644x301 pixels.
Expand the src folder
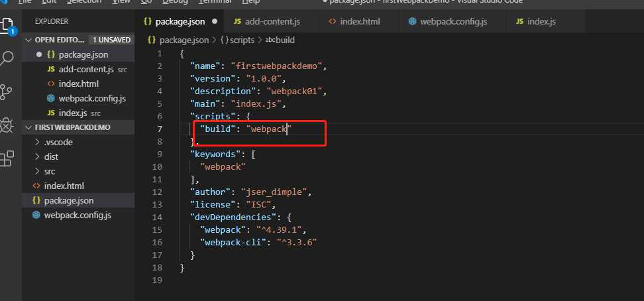(x=49, y=172)
